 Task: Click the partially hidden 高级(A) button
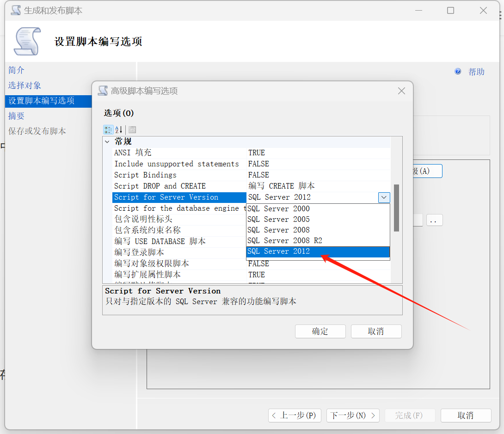coord(428,171)
